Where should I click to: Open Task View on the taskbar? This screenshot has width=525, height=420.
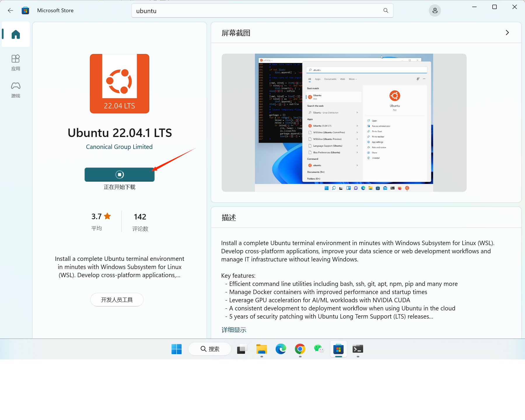242,349
